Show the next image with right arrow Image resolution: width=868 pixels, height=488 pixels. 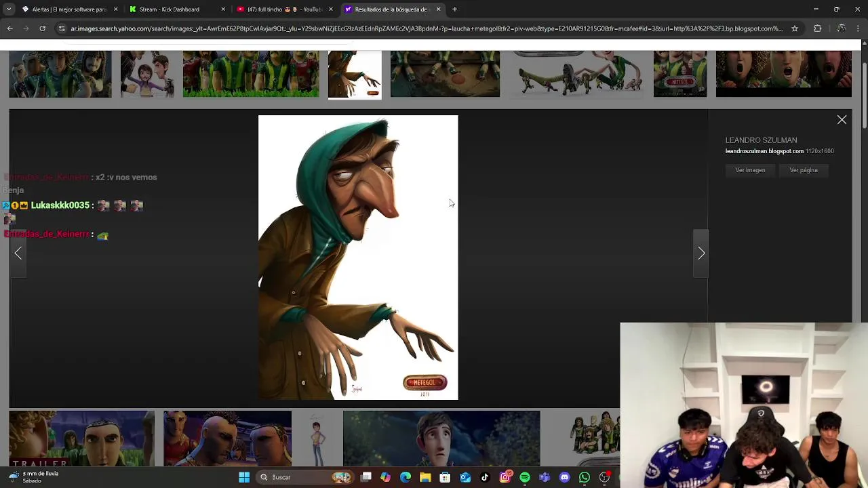(x=701, y=253)
